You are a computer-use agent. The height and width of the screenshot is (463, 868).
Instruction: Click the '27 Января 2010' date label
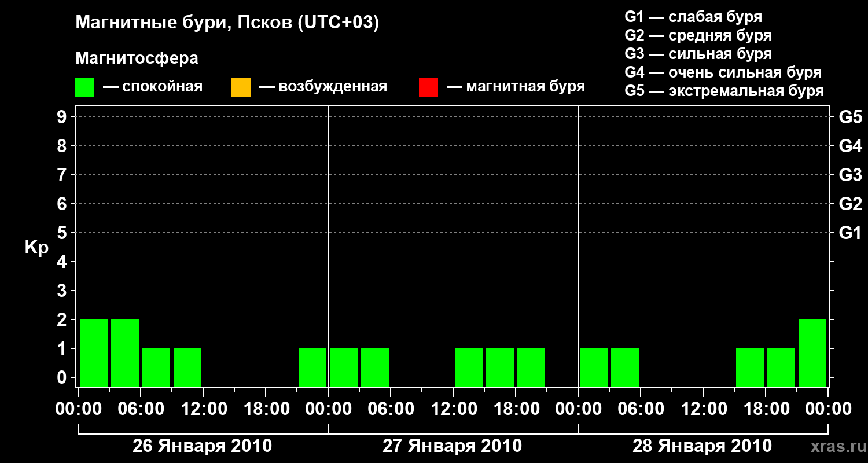(453, 446)
